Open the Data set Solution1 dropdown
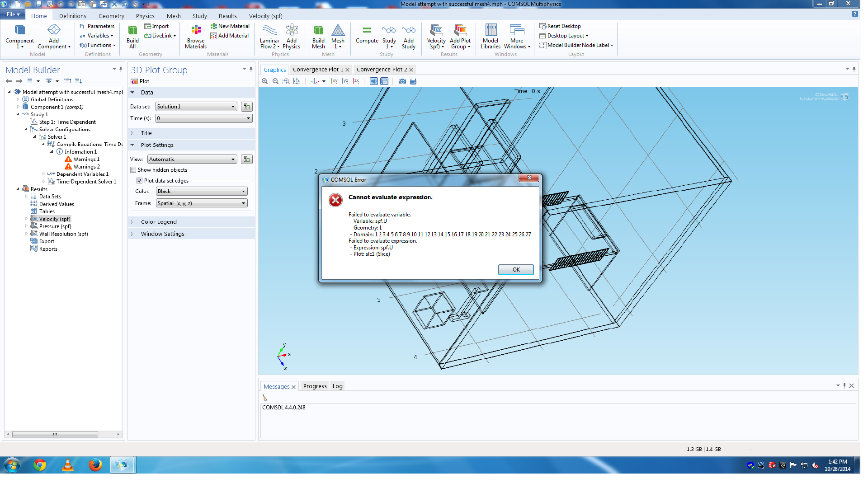This screenshot has width=868, height=488. pos(196,107)
